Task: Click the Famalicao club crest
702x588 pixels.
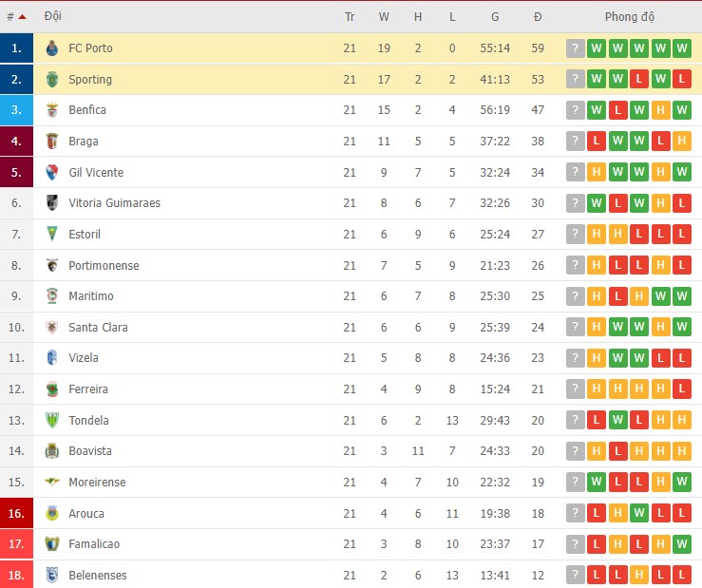Action: 52,544
